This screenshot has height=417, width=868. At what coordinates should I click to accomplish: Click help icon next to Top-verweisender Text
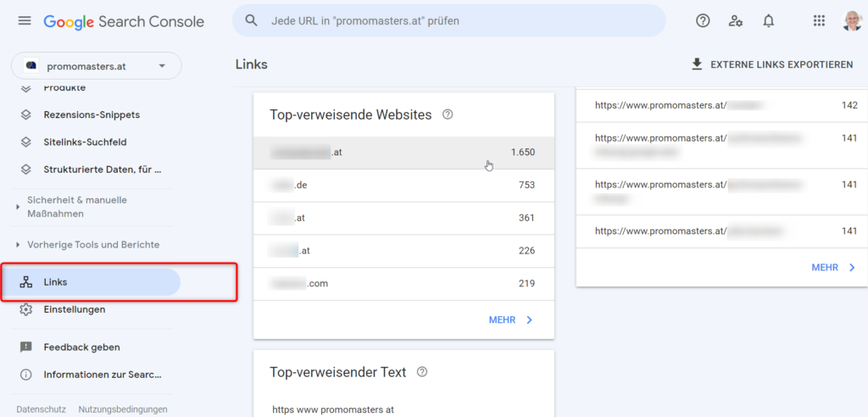(x=422, y=372)
